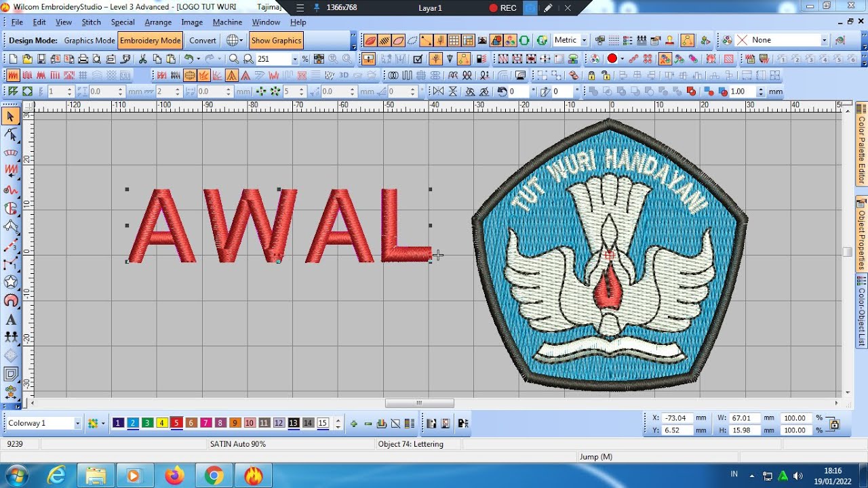Switch to Graphics Mode

(90, 41)
